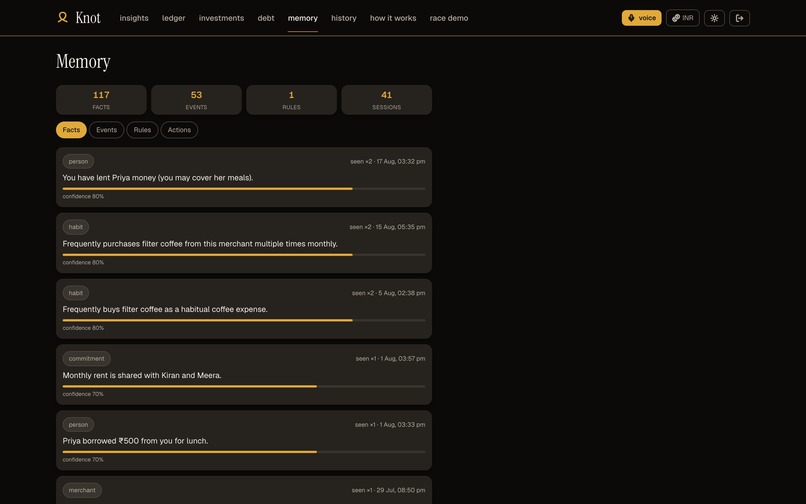
Task: Click the 'seen ×1 · 1 Aug, 03:33 pm' timestamp
Action: pyautogui.click(x=390, y=425)
